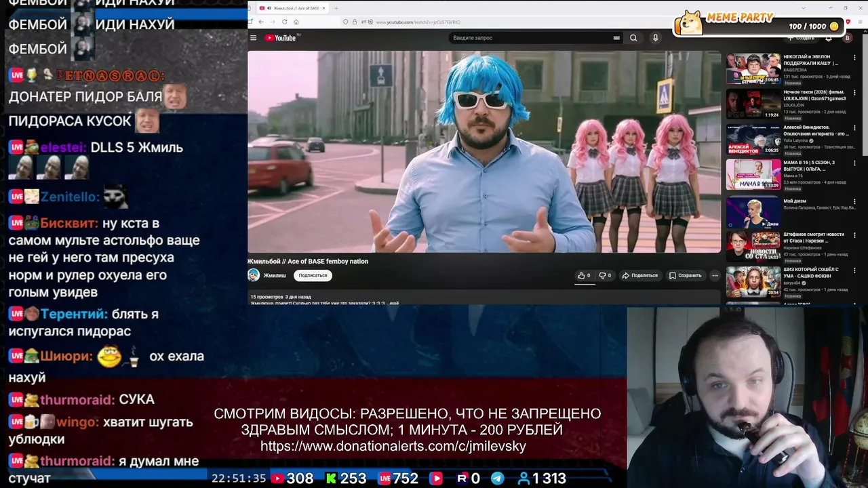Click video title 'Жмильбой // Ace of BASE femboy nation'
868x488 pixels.
(308, 261)
